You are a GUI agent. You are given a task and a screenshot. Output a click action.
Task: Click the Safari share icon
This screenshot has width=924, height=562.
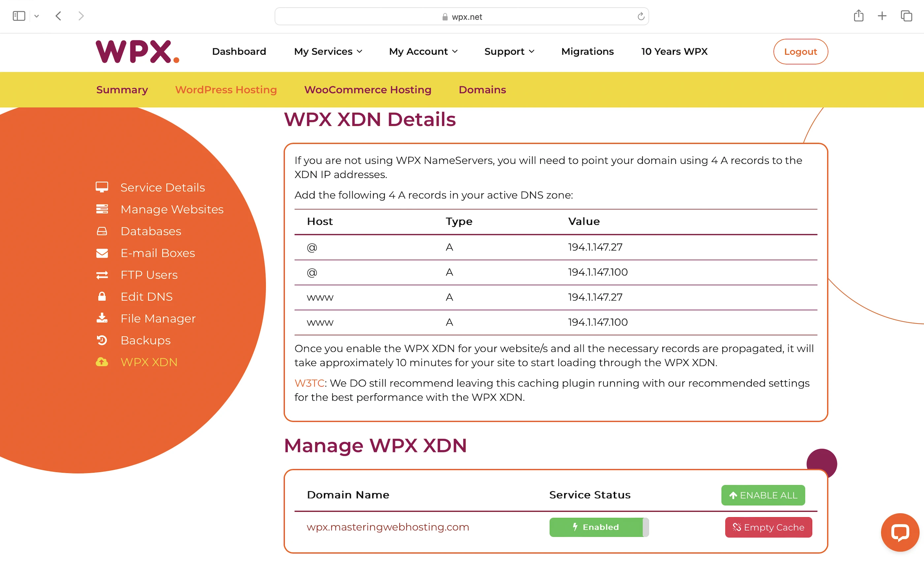(x=858, y=16)
